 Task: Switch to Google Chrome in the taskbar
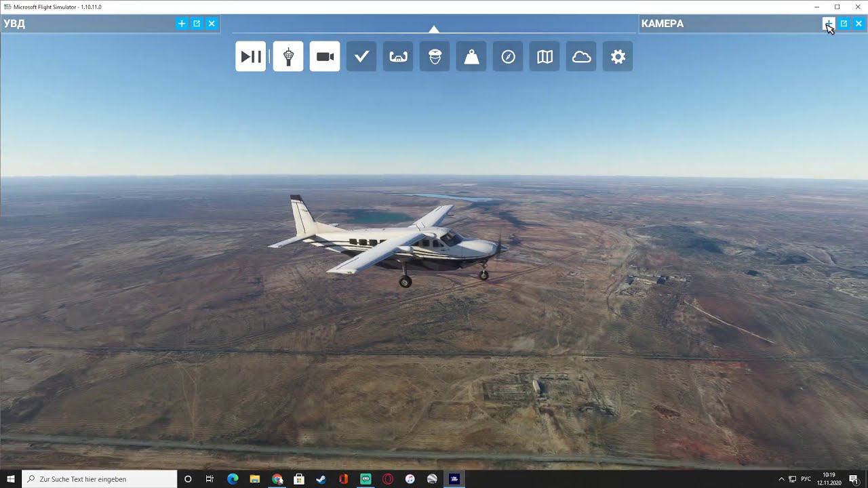coord(277,479)
